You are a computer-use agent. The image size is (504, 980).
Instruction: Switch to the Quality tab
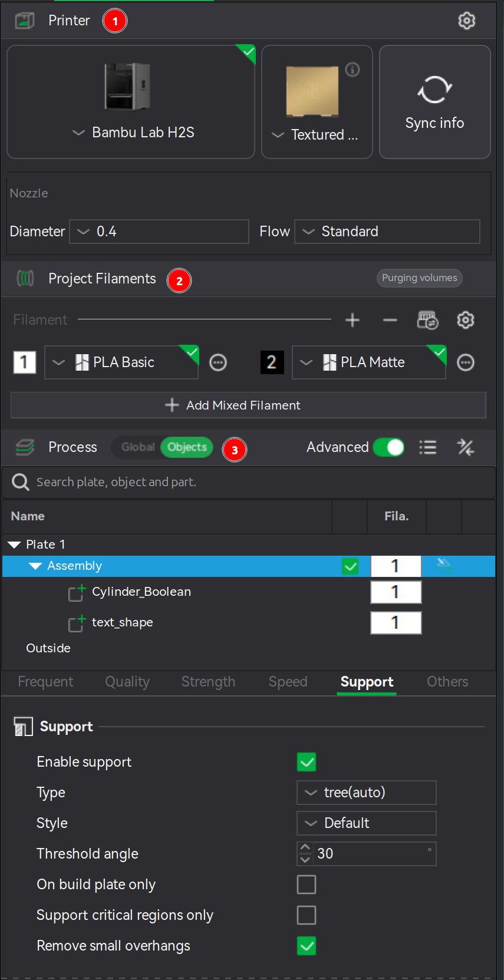[x=127, y=682]
